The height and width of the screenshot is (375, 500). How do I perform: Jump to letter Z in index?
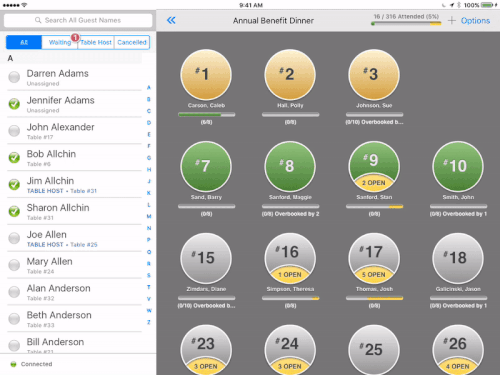point(149,322)
